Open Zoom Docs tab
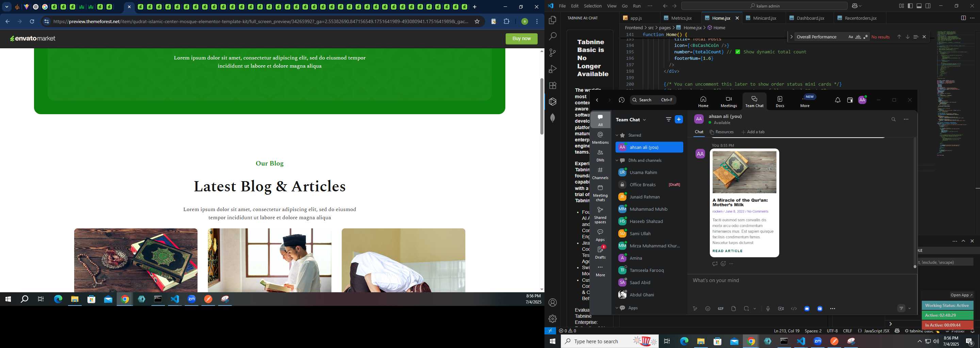The height and width of the screenshot is (348, 980). pyautogui.click(x=780, y=101)
